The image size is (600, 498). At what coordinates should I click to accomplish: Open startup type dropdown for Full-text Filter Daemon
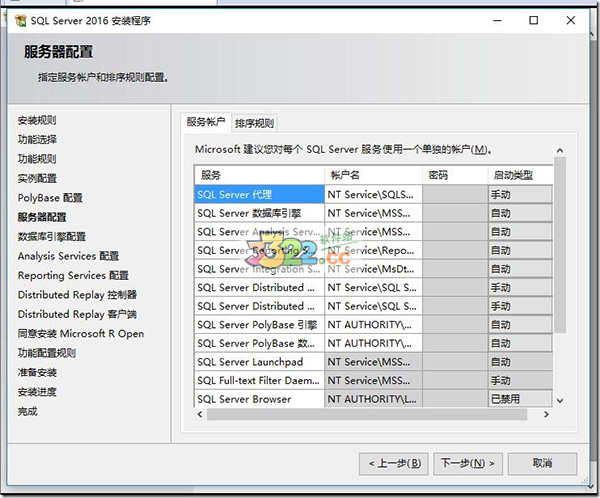coord(520,380)
